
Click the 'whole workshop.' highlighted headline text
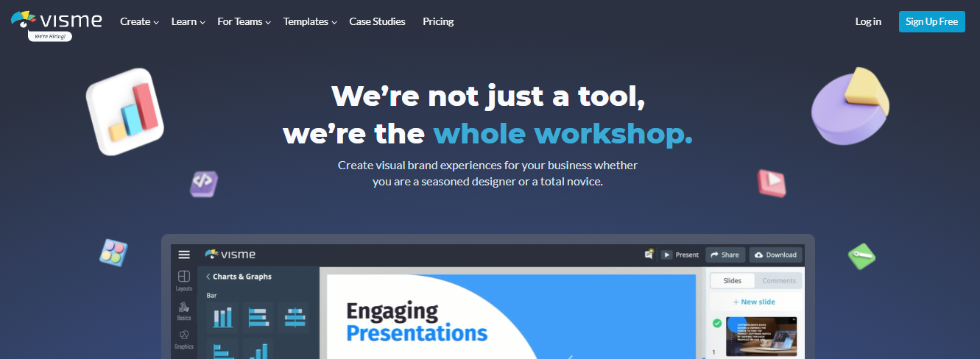tap(563, 134)
